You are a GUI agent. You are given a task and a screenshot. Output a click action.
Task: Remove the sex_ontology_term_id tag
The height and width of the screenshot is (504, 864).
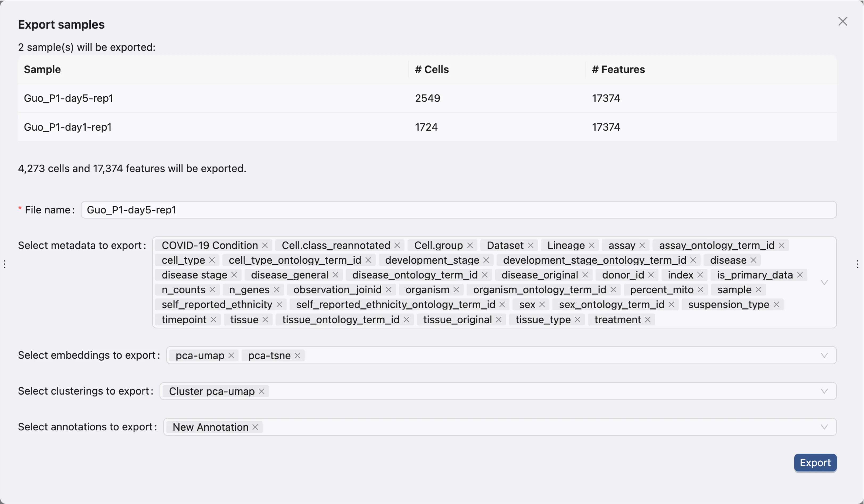671,304
